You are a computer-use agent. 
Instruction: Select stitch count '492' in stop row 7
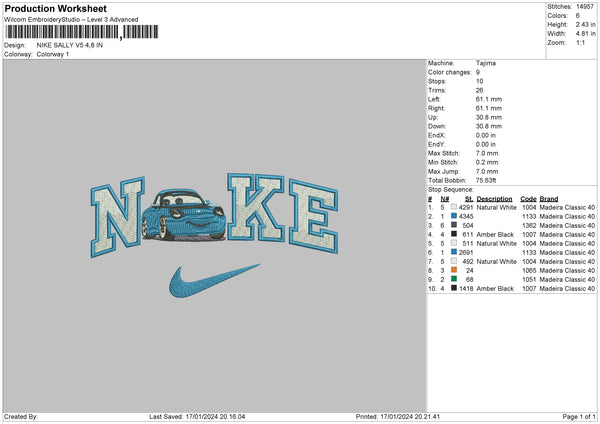(468, 261)
